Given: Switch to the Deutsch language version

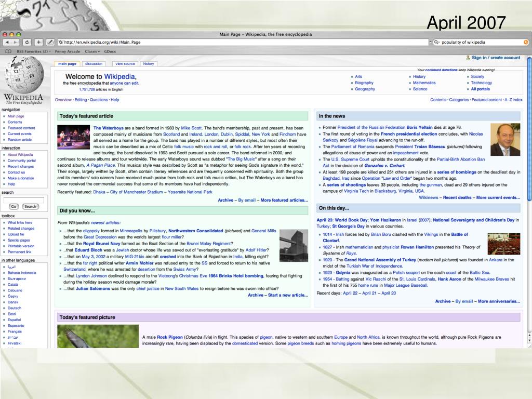Looking at the screenshot, I should tap(14, 308).
